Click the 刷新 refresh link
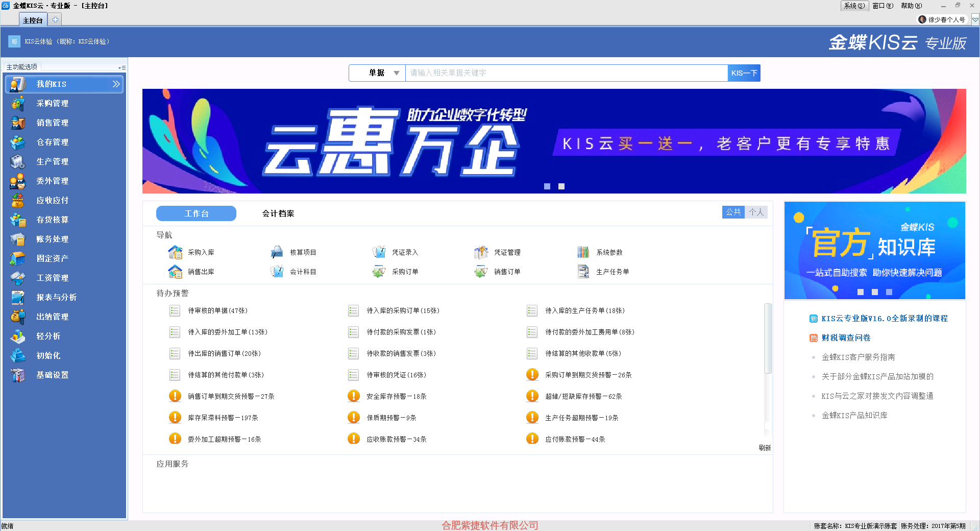 (765, 448)
